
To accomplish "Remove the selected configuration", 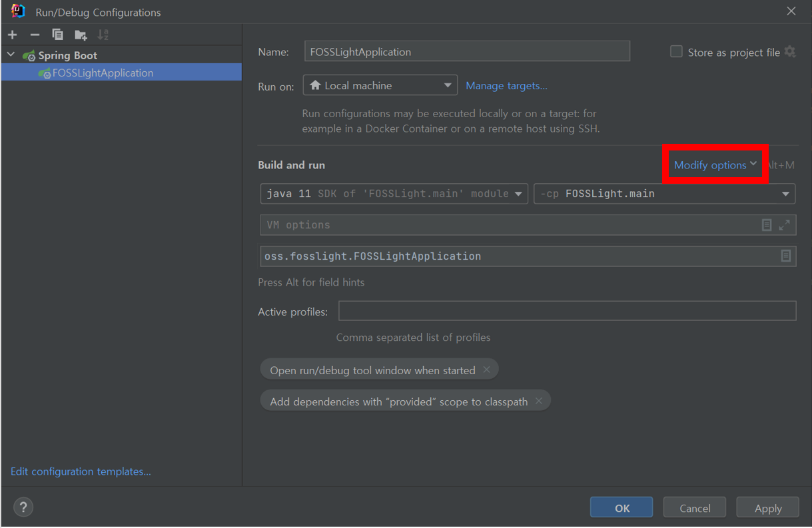I will (x=35, y=35).
